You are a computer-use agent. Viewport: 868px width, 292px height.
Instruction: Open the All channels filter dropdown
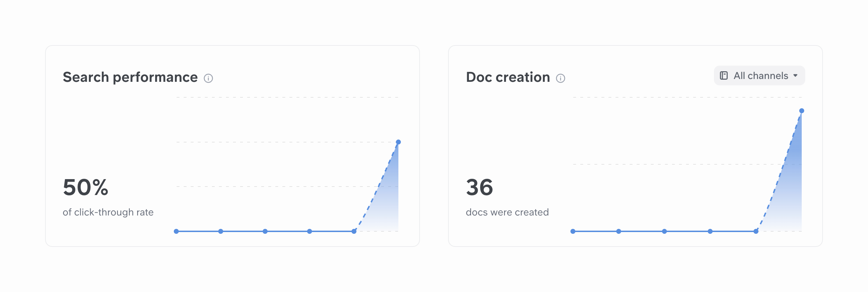(x=759, y=76)
